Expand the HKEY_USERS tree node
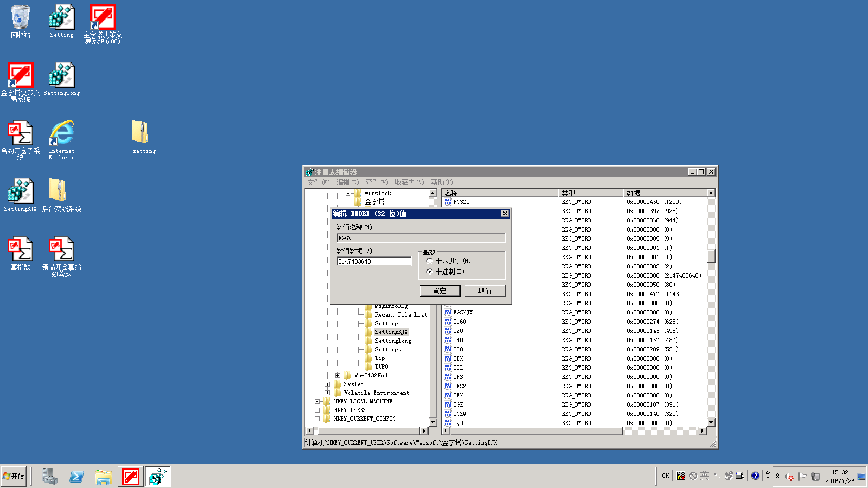This screenshot has width=868, height=488. tap(317, 410)
